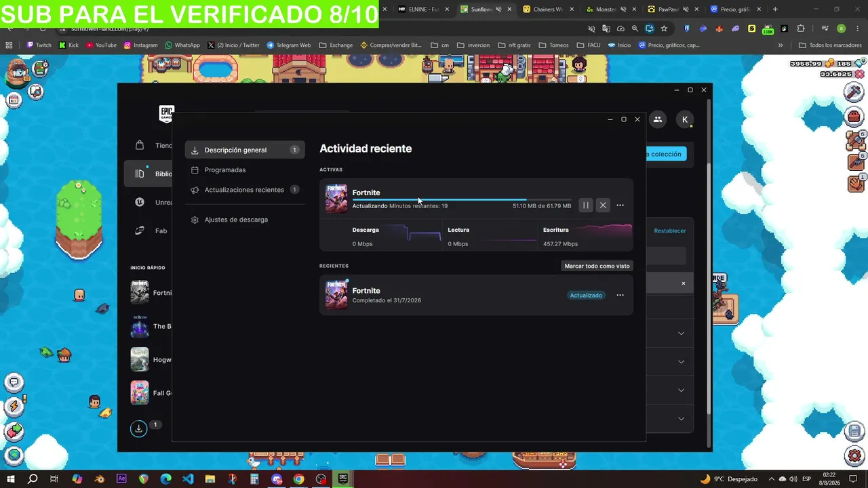Switch to the PawPaw browser tab
Screen dimensions: 868x488
point(672,9)
